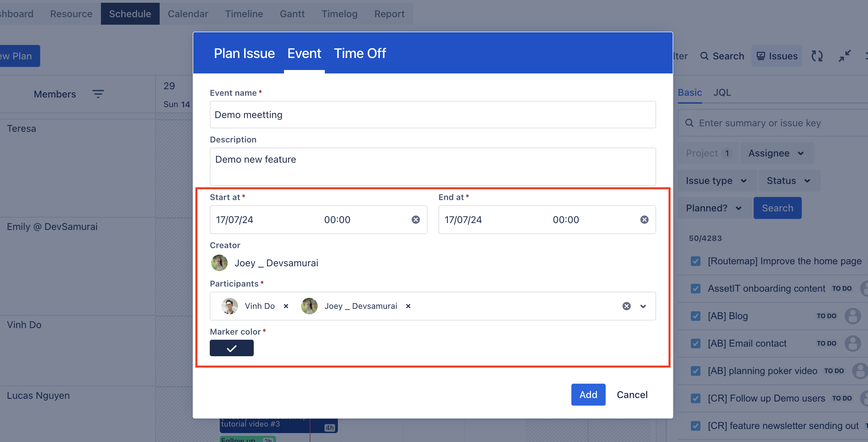Open the Members filter icon
This screenshot has height=442, width=868.
click(98, 94)
